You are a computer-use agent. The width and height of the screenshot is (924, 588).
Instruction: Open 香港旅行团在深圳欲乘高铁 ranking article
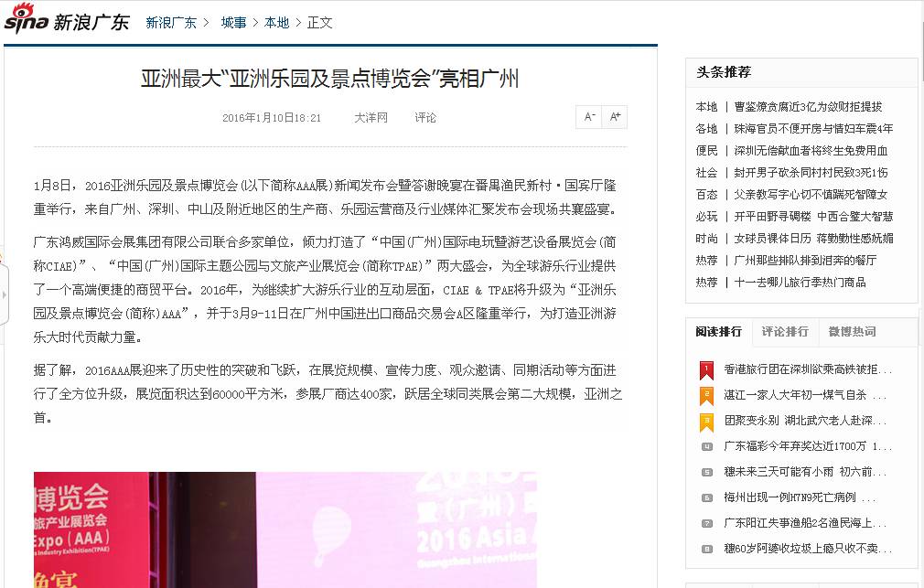point(807,369)
